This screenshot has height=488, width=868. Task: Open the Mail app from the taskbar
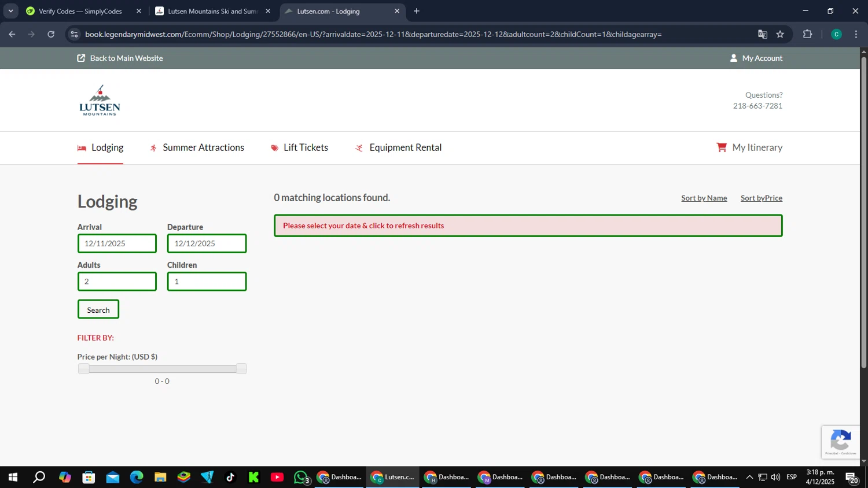[113, 477]
